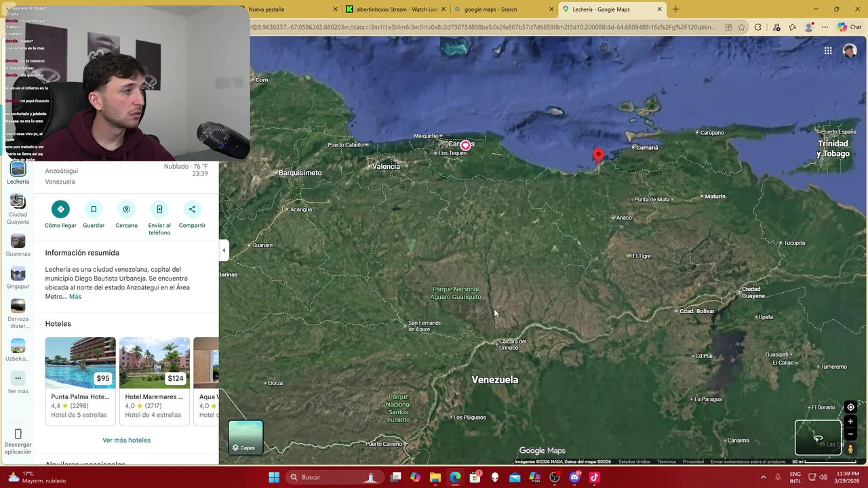Image resolution: width=868 pixels, height=488 pixels.
Task: Open split screen icon in address bar
Action: pyautogui.click(x=728, y=27)
